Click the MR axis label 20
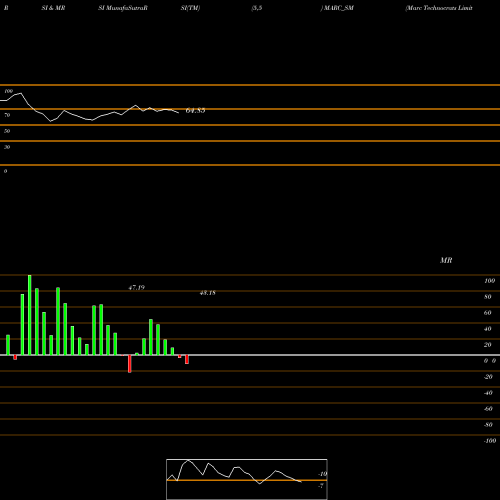The height and width of the screenshot is (500, 500). 488,345
